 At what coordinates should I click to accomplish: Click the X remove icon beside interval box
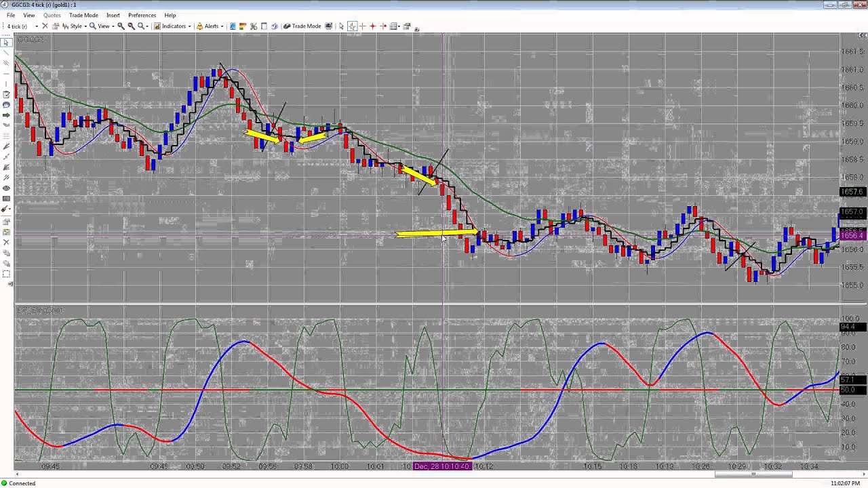tap(45, 26)
